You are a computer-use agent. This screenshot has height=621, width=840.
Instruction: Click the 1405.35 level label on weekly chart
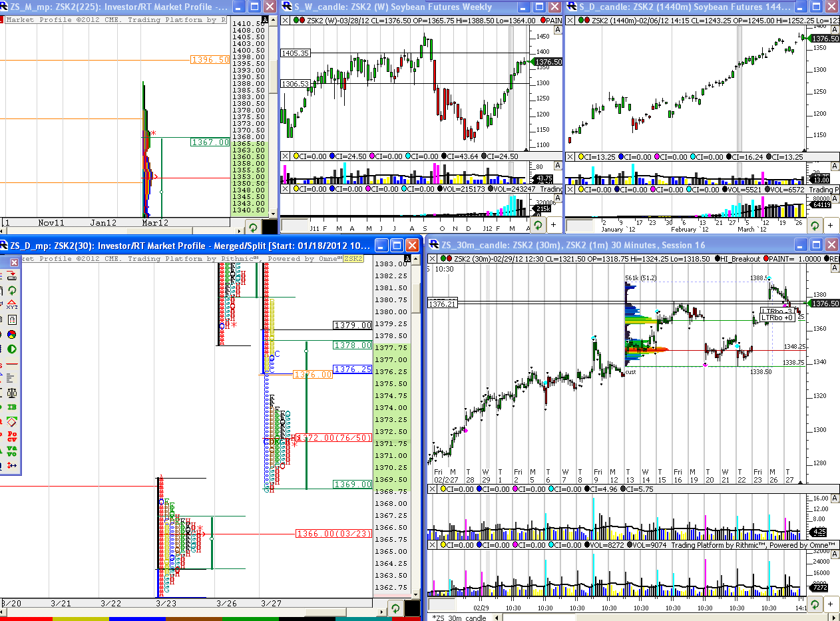point(294,53)
